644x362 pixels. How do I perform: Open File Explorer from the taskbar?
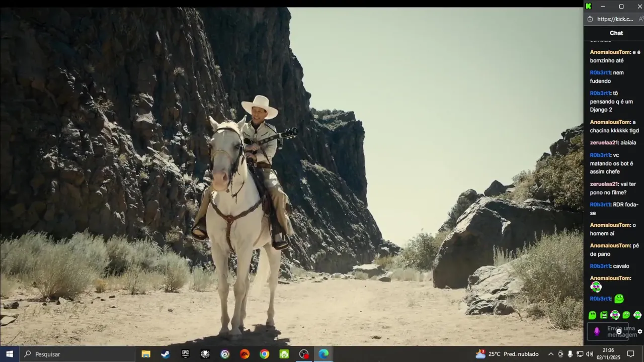point(146,354)
